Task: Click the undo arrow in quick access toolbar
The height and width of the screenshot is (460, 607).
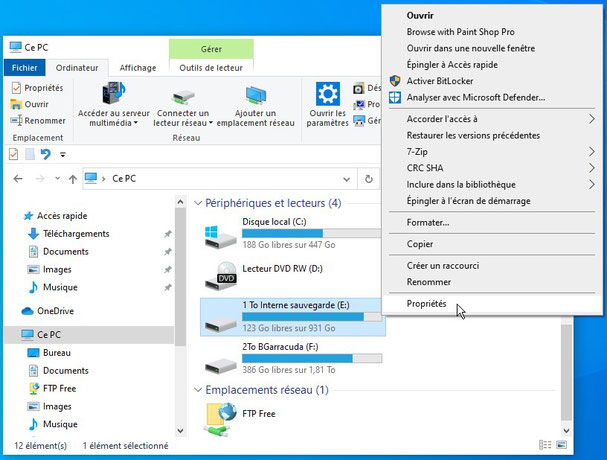Action: click(x=46, y=154)
